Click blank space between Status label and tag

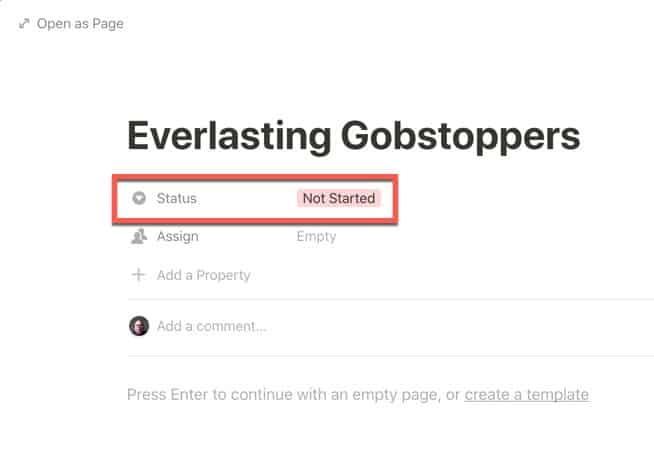[246, 198]
